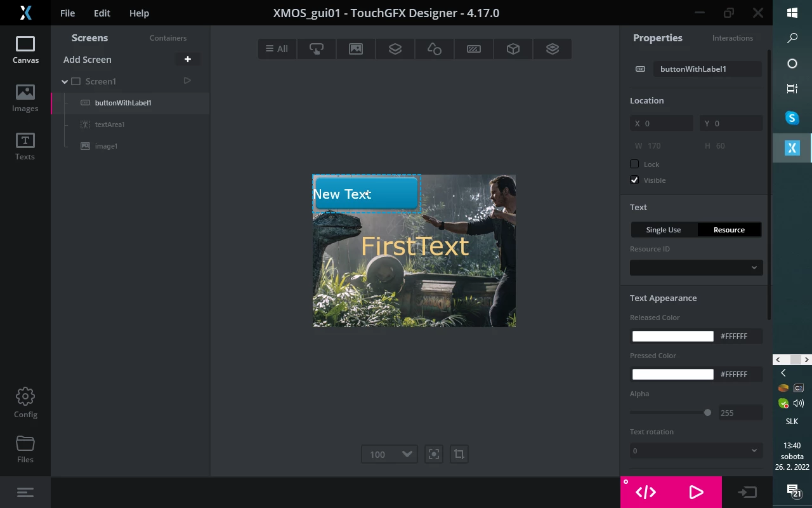Click the plus icon to add screen
The height and width of the screenshot is (508, 812).
pyautogui.click(x=188, y=59)
